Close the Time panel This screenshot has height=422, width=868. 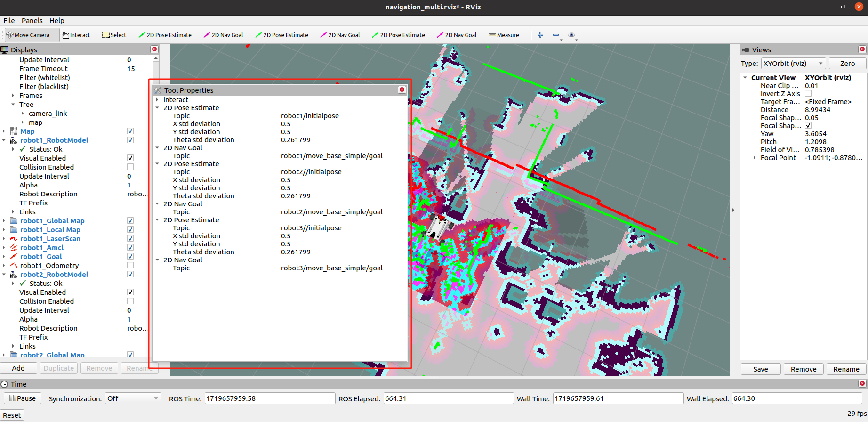point(862,384)
